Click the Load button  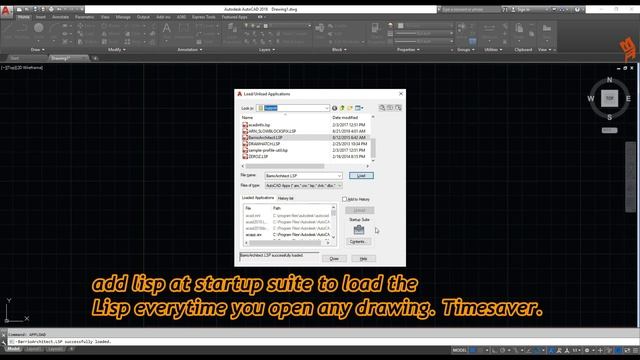[361, 176]
